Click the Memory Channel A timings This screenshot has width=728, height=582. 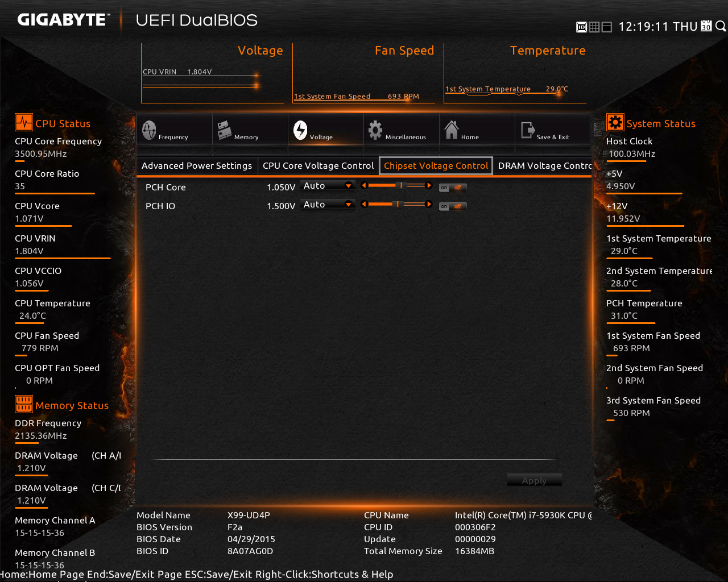point(39,533)
